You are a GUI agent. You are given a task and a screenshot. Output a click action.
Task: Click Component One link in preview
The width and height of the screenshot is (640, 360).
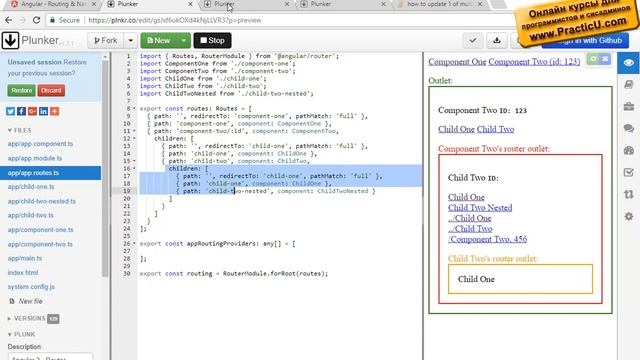[457, 62]
